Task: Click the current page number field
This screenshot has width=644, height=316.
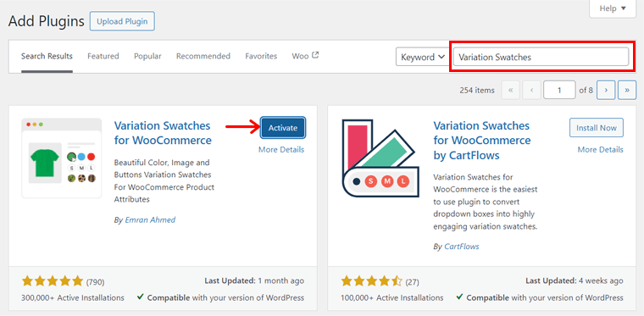Action: (x=559, y=91)
